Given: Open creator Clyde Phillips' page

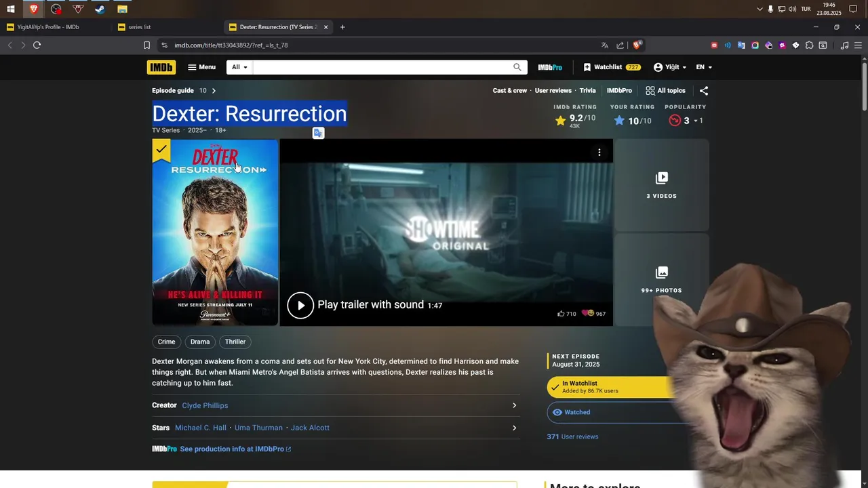Looking at the screenshot, I should click(205, 405).
